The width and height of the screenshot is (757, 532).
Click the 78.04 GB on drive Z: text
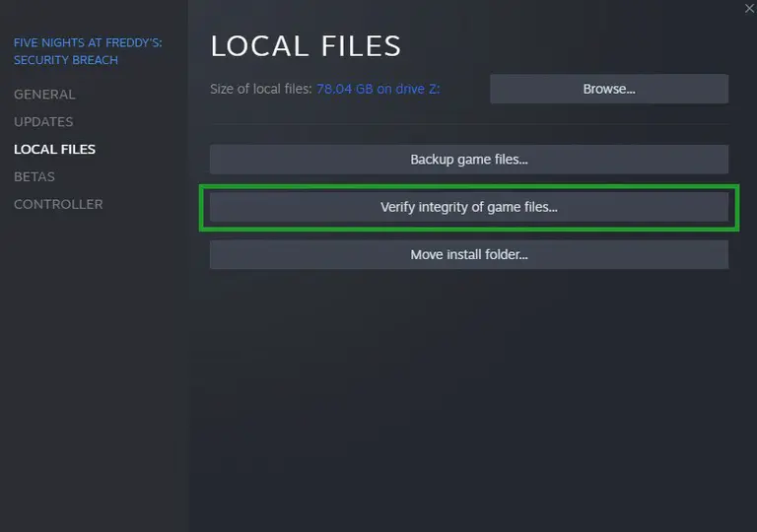click(378, 89)
